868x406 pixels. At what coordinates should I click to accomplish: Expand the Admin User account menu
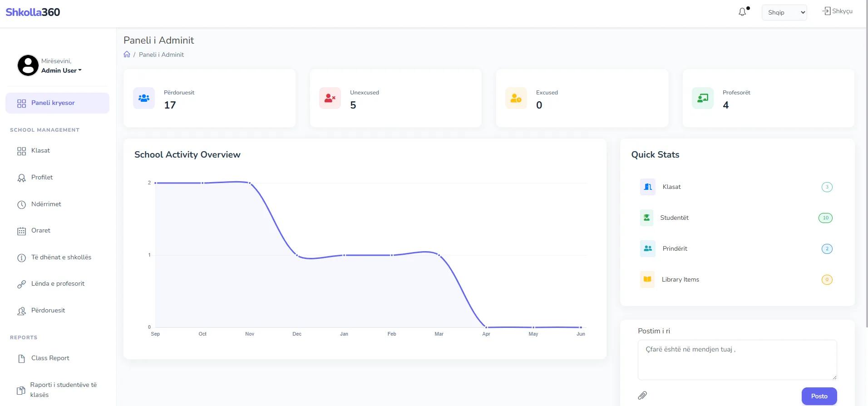[x=61, y=70]
